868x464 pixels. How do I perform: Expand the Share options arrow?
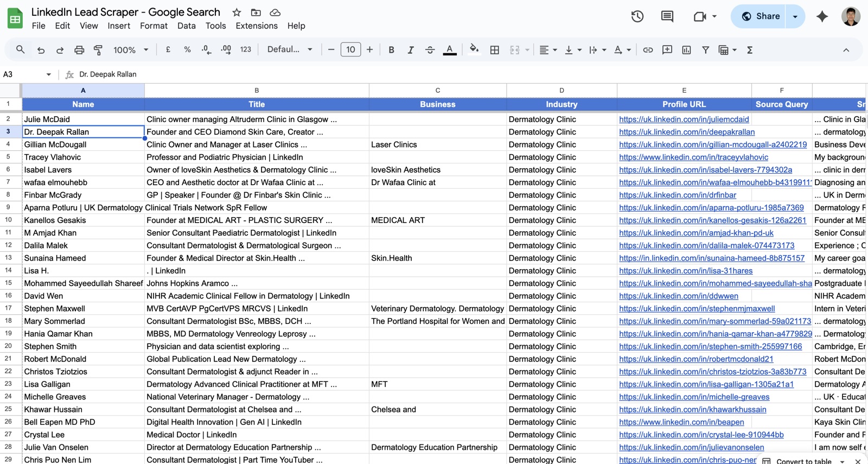click(x=795, y=16)
